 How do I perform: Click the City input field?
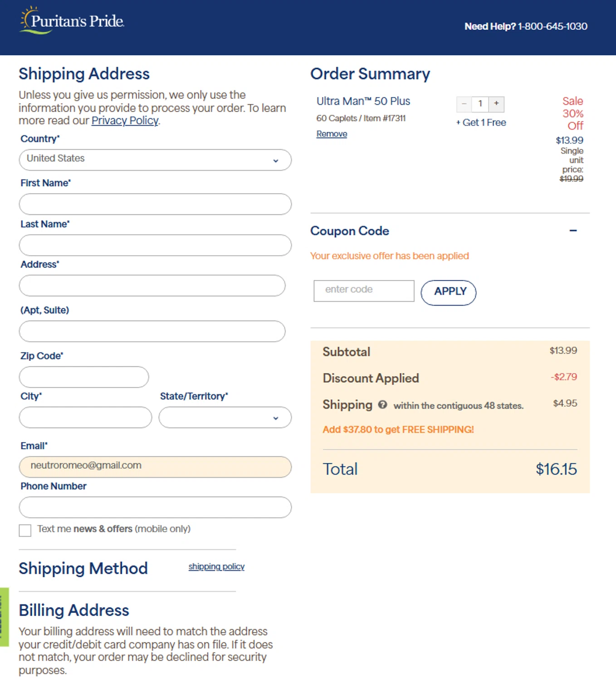pyautogui.click(x=85, y=417)
